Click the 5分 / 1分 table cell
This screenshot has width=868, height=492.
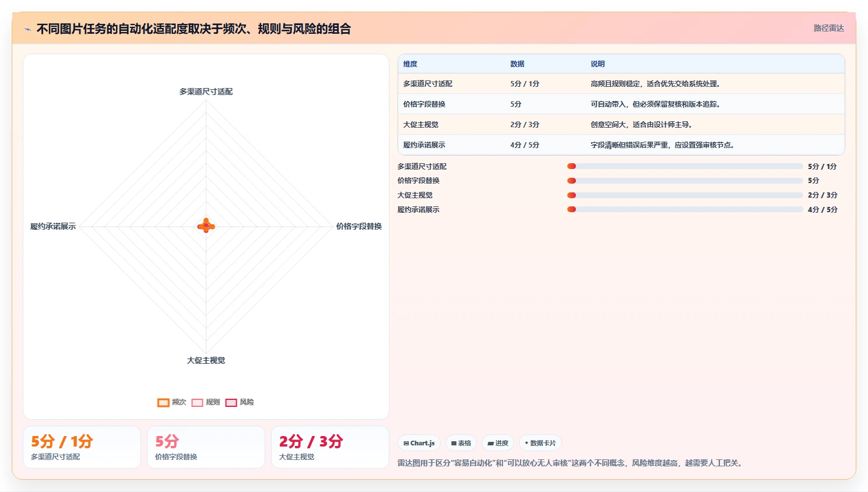click(x=525, y=84)
